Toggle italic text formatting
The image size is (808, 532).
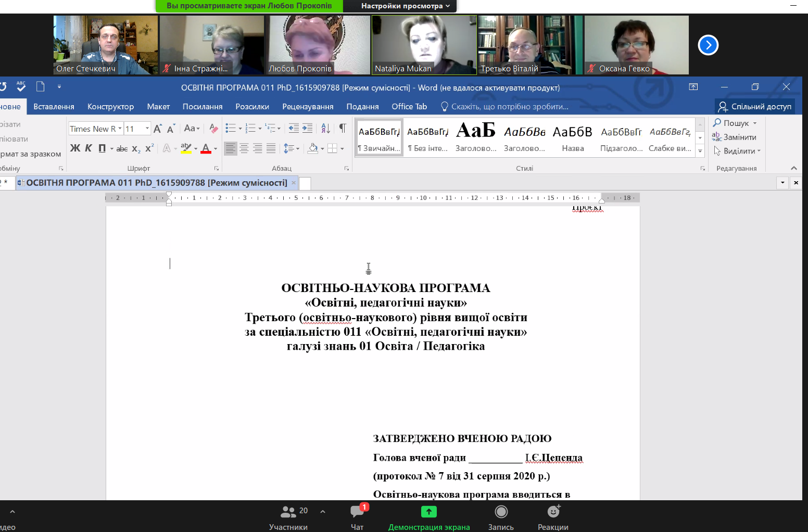[x=89, y=148]
